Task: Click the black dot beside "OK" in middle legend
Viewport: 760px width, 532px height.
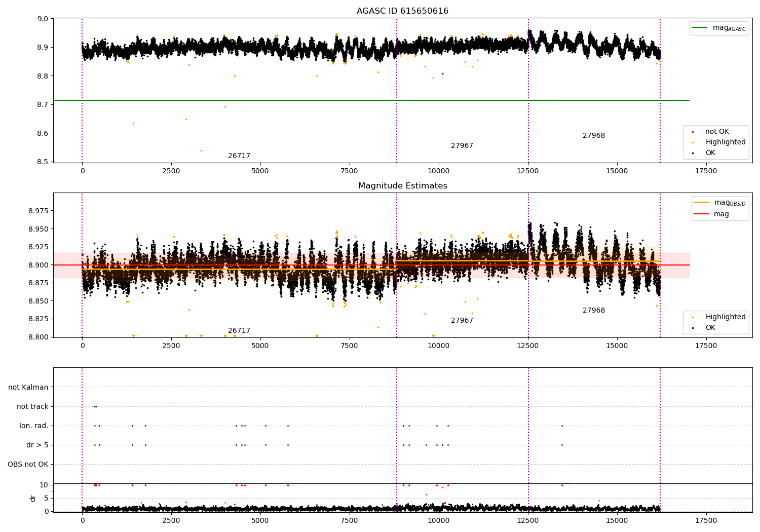Action: pos(693,328)
